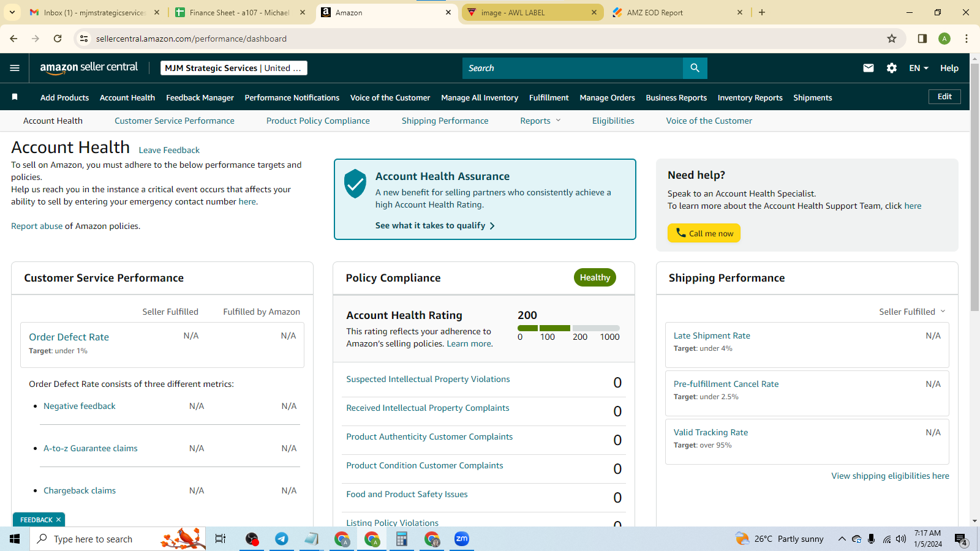Select the Product Policy Compliance sub-tab
The width and height of the screenshot is (980, 551).
(x=318, y=121)
